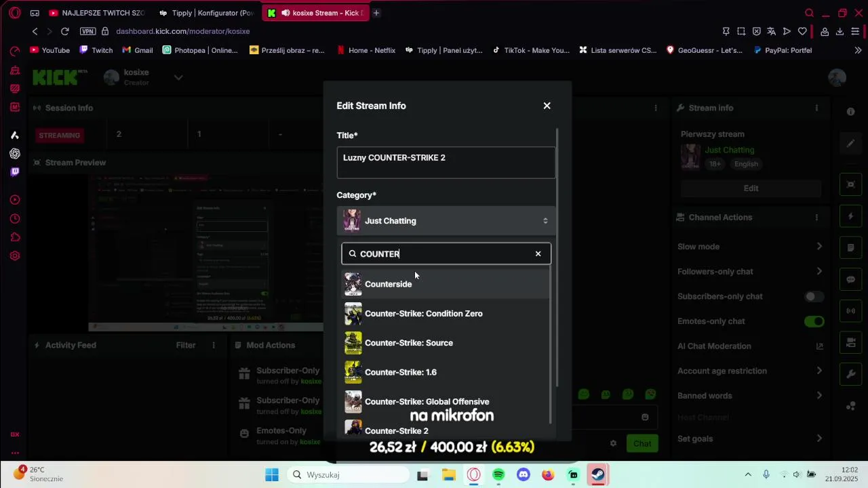
Task: Select Counter-Strike: Source category
Action: 446,343
